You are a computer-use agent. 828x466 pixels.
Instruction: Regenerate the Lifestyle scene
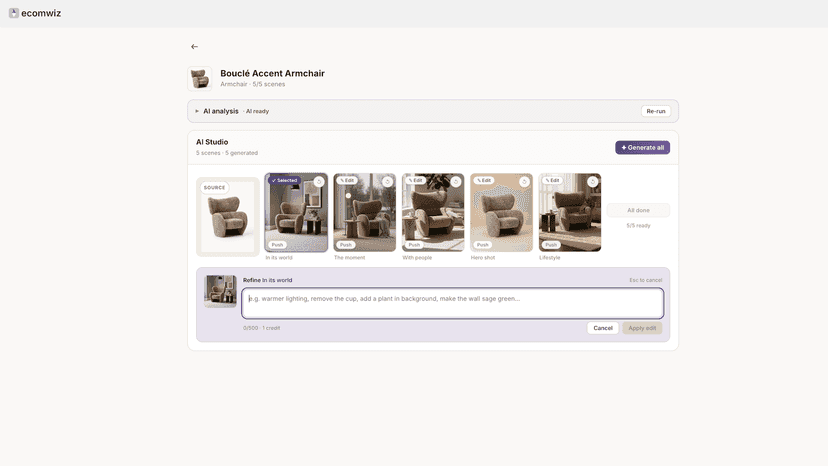point(592,182)
